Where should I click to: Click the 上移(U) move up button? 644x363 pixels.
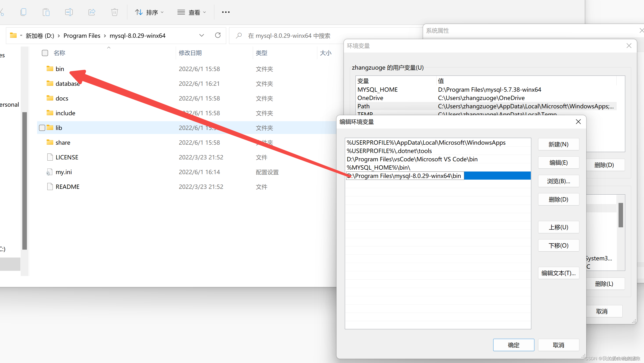[558, 227]
